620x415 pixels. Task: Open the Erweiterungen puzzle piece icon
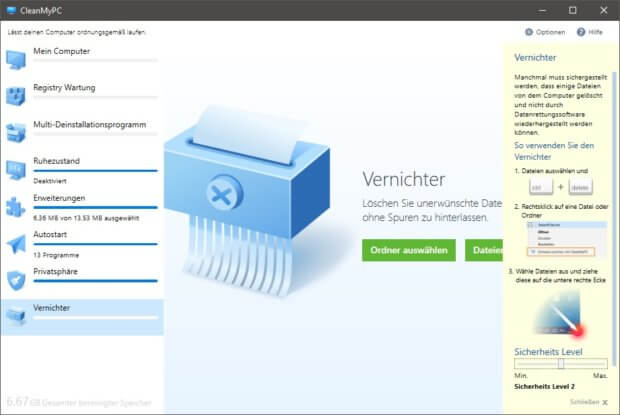click(x=16, y=206)
